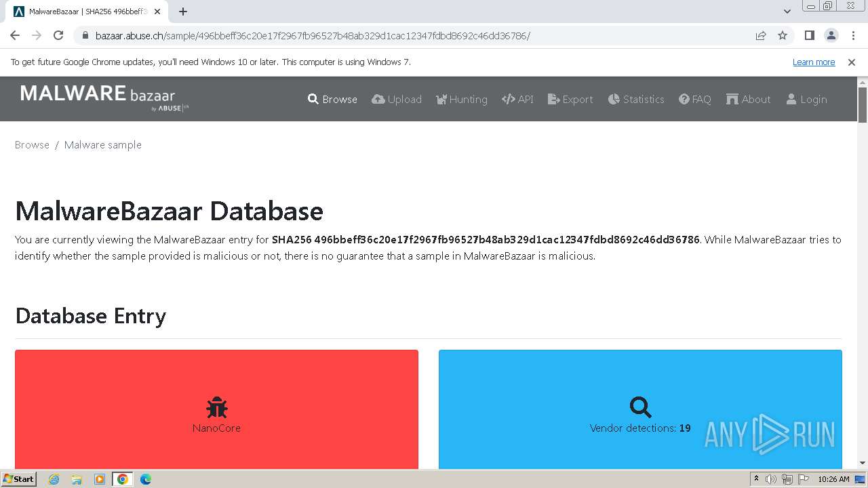Open the volume control tray icon

click(771, 479)
